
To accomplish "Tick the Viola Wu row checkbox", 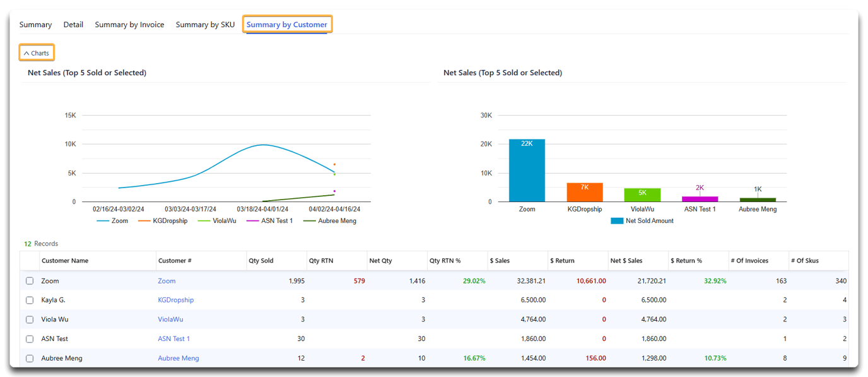I will [30, 320].
